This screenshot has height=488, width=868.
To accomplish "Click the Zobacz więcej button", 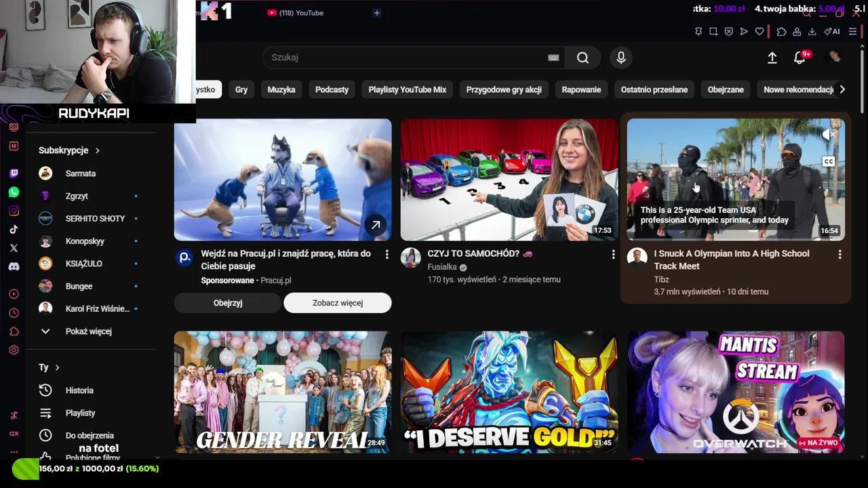I will click(x=338, y=303).
